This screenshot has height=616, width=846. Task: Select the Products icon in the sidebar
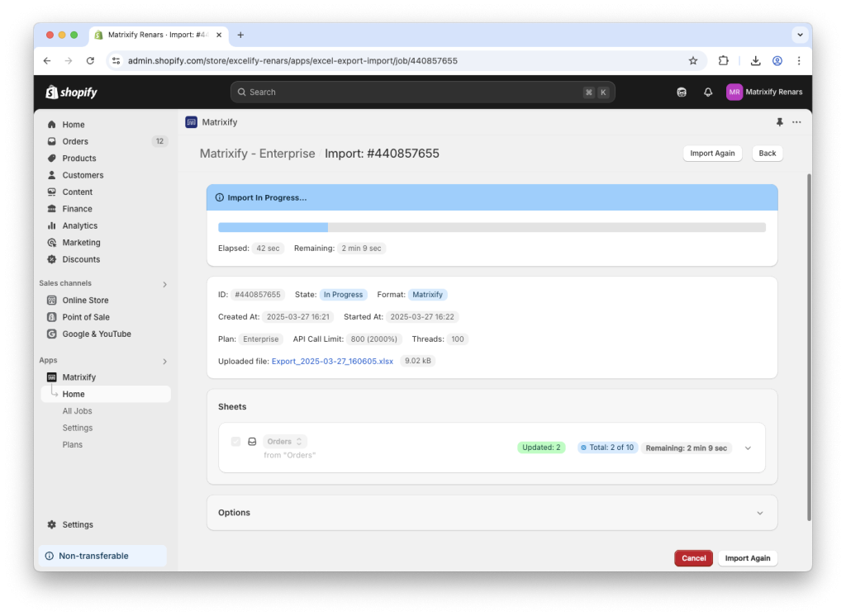tap(51, 158)
